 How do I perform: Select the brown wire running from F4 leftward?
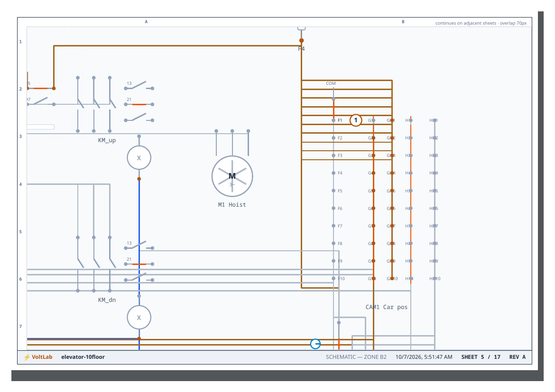pos(177,46)
